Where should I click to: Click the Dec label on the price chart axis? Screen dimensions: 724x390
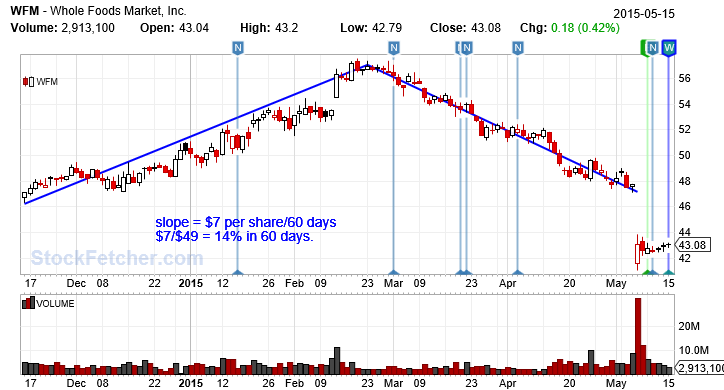pyautogui.click(x=76, y=283)
